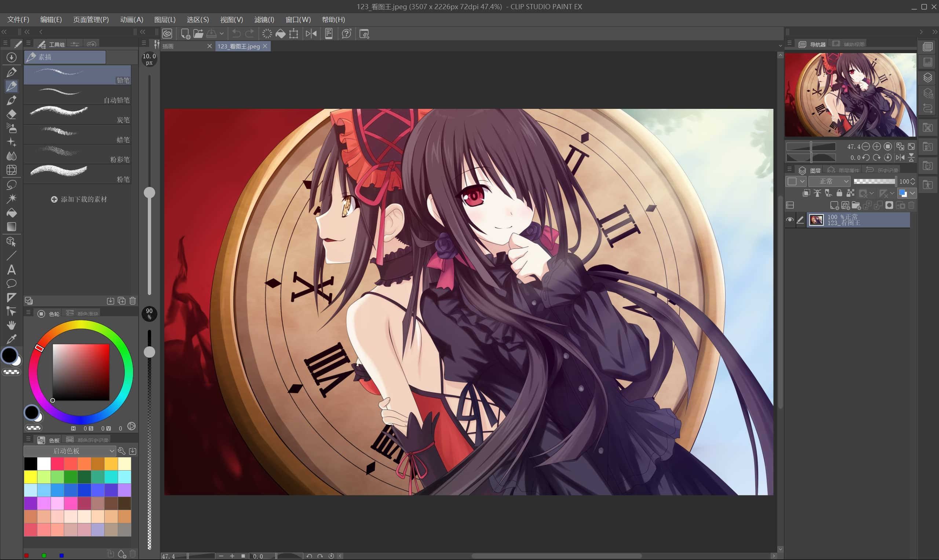Expand the palette color dropdown beside the blending mode
Screen dimensions: 939x560
[x=796, y=181]
